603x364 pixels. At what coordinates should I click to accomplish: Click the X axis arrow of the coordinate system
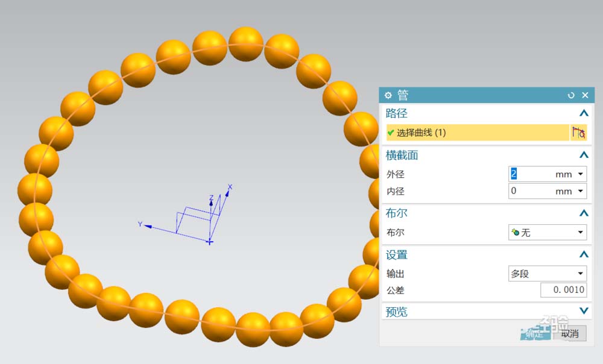[228, 192]
